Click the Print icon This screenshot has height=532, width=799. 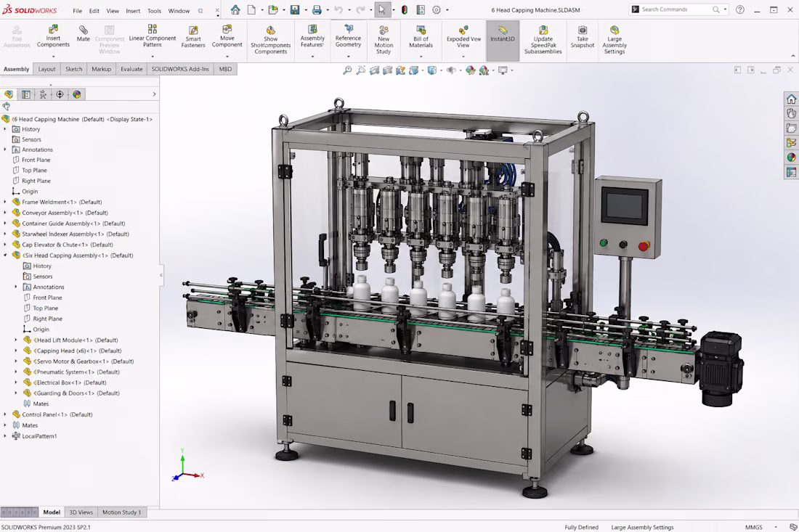click(317, 9)
